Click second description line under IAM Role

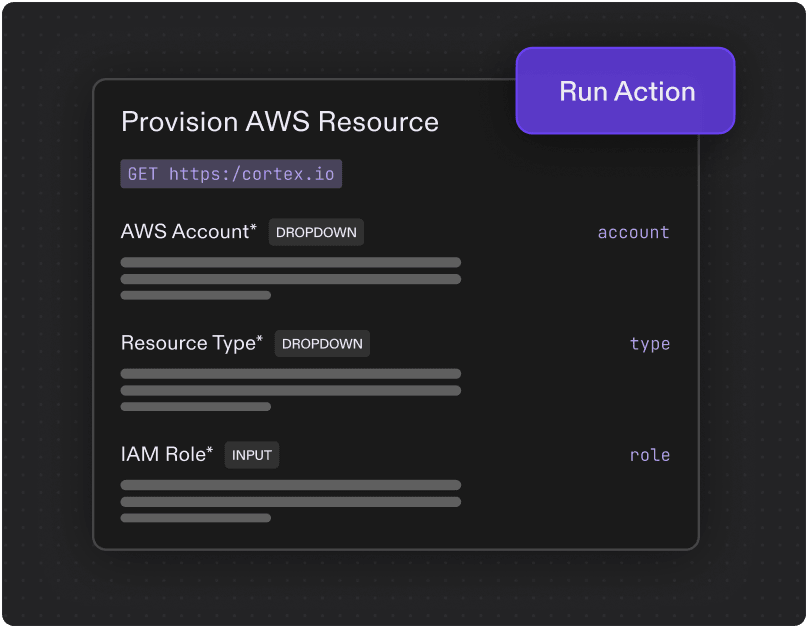tap(291, 502)
